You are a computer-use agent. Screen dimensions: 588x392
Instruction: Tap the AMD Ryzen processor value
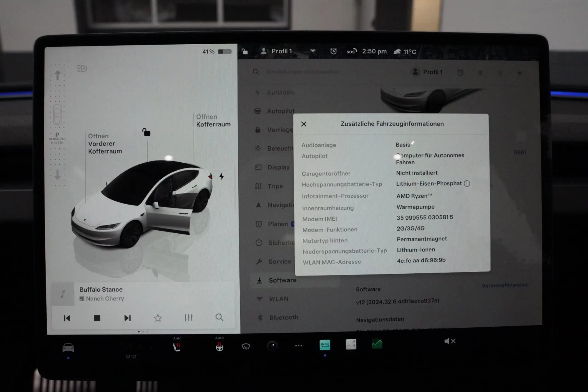(414, 196)
